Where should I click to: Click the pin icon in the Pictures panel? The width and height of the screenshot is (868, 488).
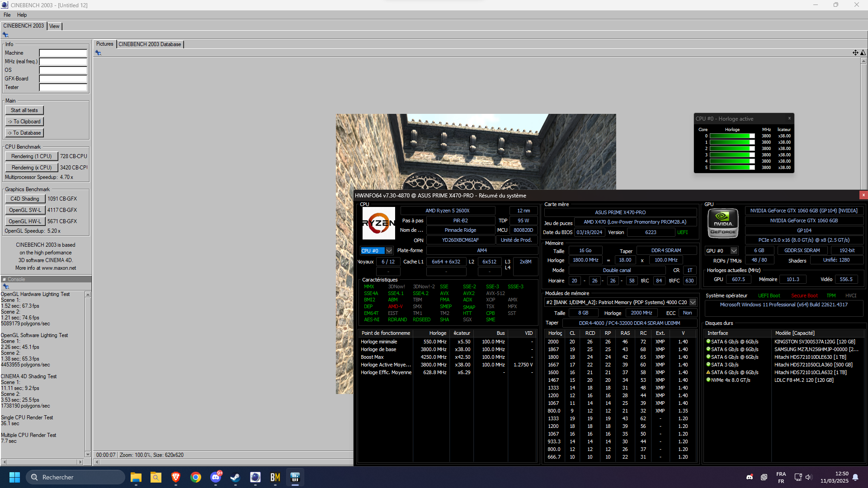[x=98, y=53]
